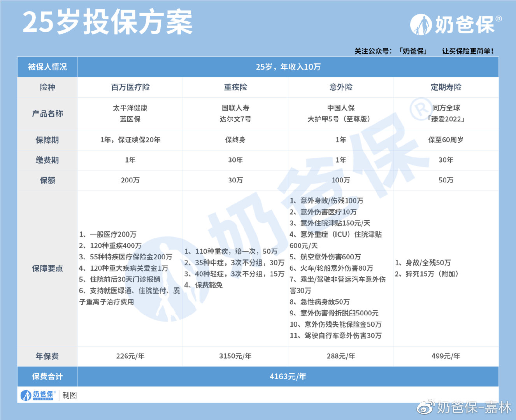Select 1年 in 保障期 row under 意外险
Screen dimensions: 516x420
click(x=341, y=140)
